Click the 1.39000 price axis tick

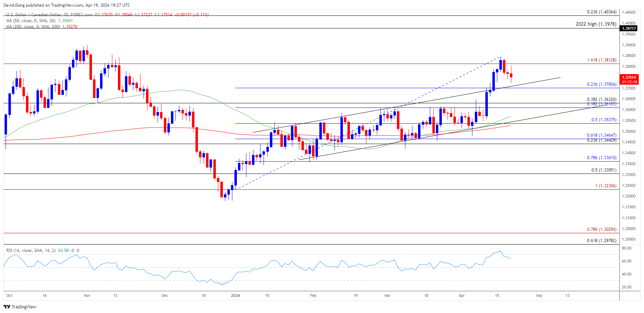tap(629, 45)
